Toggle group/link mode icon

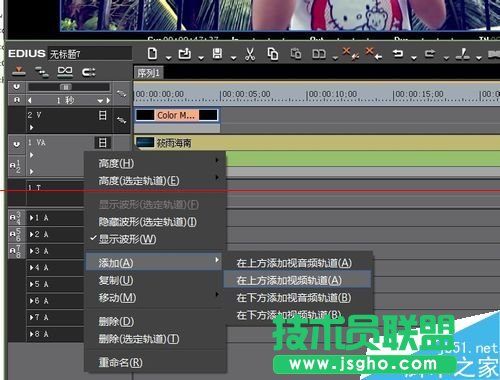pyautogui.click(x=88, y=72)
